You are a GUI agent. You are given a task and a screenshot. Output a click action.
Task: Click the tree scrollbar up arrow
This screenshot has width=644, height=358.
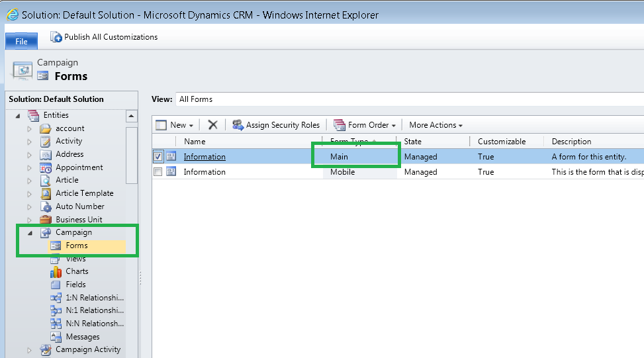132,116
